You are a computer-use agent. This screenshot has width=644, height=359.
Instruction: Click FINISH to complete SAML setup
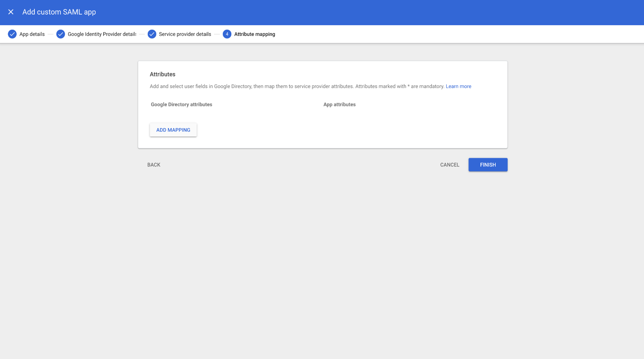(x=488, y=165)
